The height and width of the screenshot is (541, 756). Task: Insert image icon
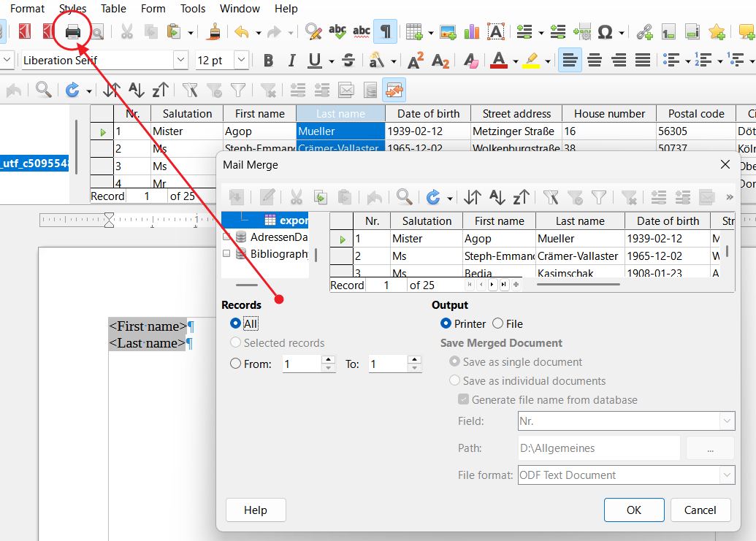click(x=448, y=32)
